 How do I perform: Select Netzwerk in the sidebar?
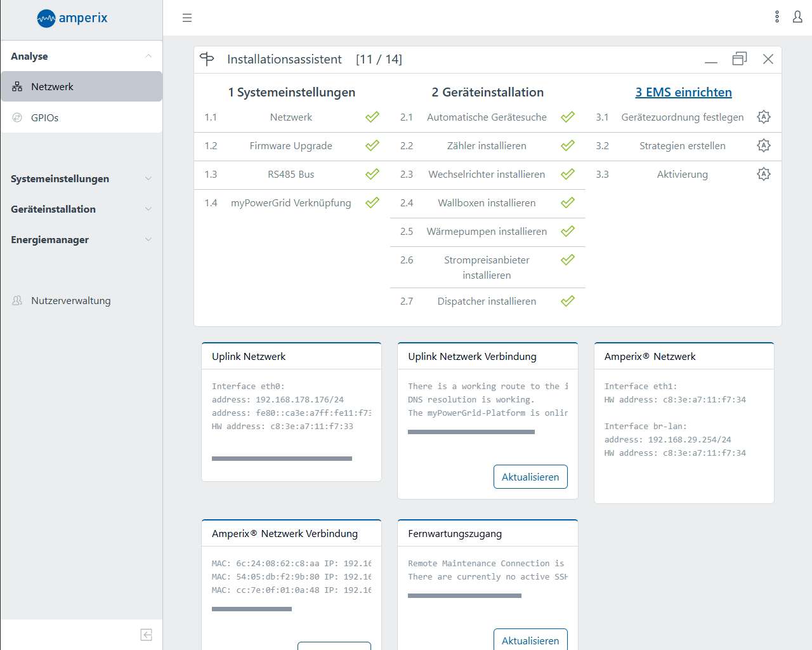point(81,86)
